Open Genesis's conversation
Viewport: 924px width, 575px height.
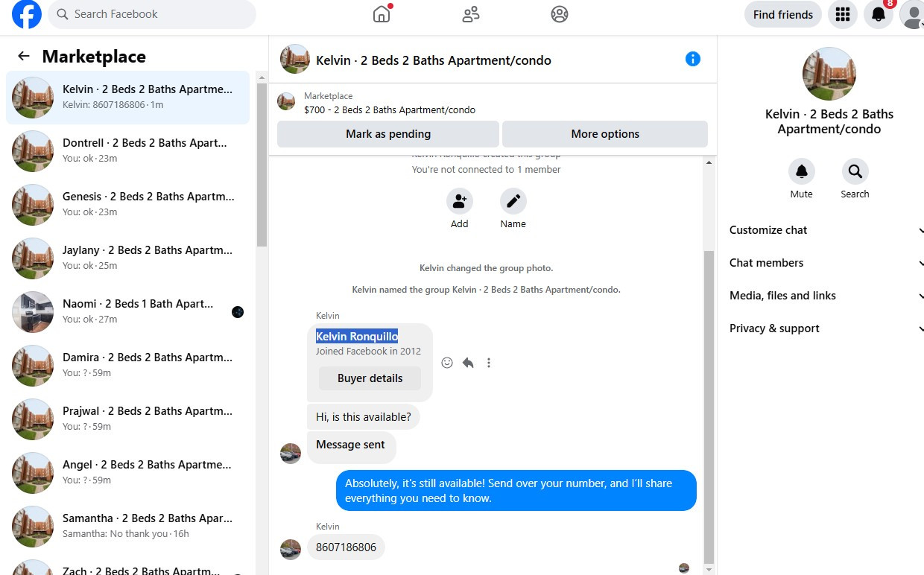point(127,205)
